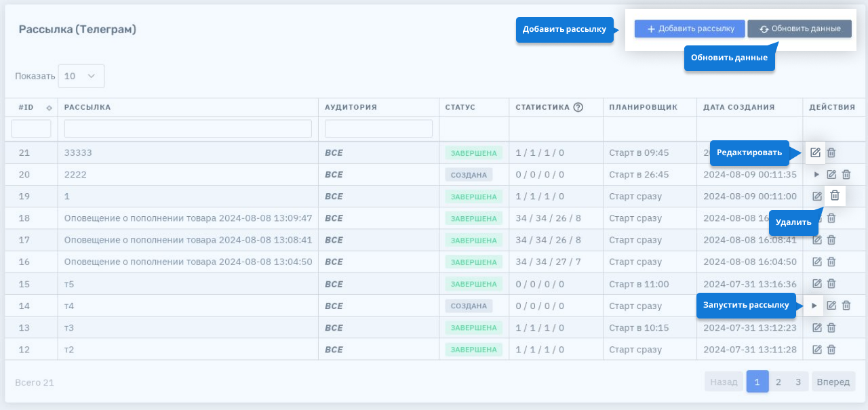Click the statistics help question icon
The image size is (868, 410).
point(578,107)
